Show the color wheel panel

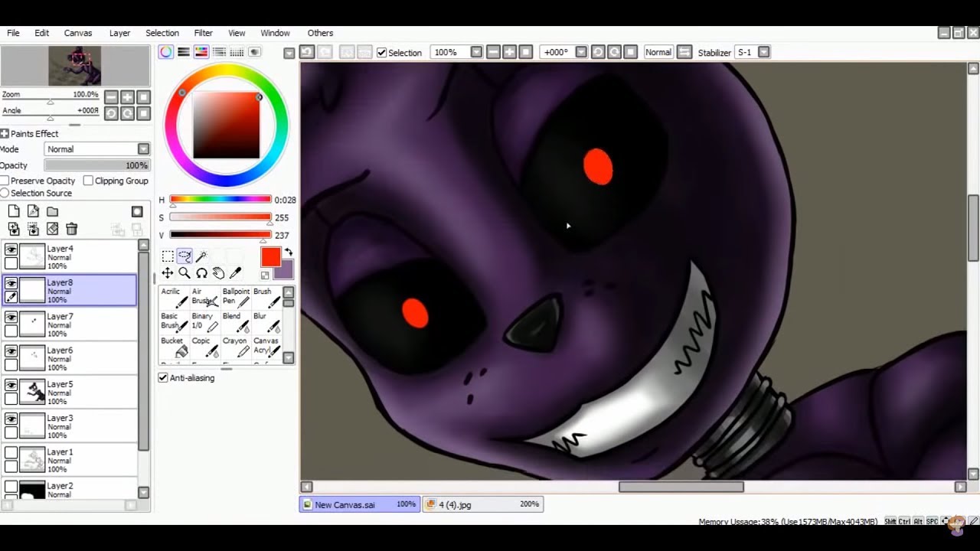tap(166, 52)
